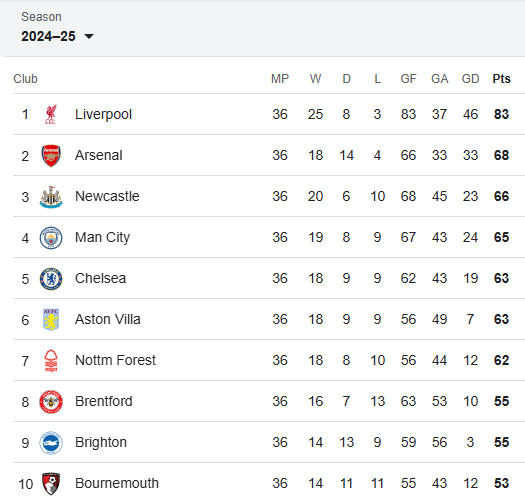
Task: Click the Brighton club crest icon
Action: pyautogui.click(x=51, y=443)
